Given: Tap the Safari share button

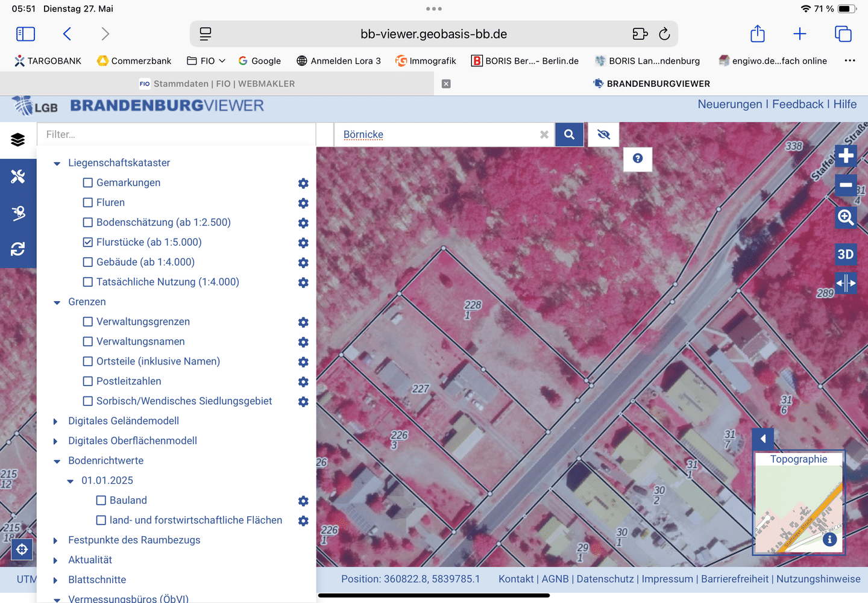Looking at the screenshot, I should (758, 34).
